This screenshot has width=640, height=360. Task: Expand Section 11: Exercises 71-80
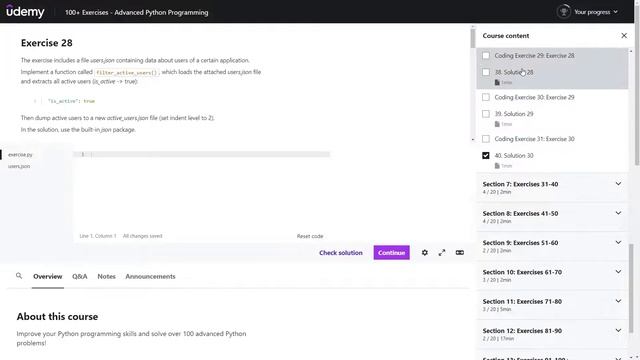point(552,305)
